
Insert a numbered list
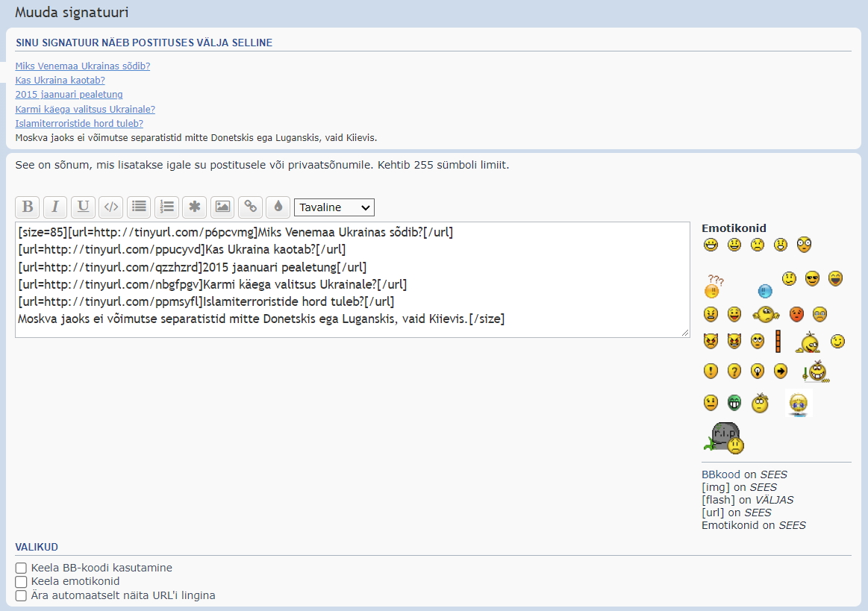166,207
